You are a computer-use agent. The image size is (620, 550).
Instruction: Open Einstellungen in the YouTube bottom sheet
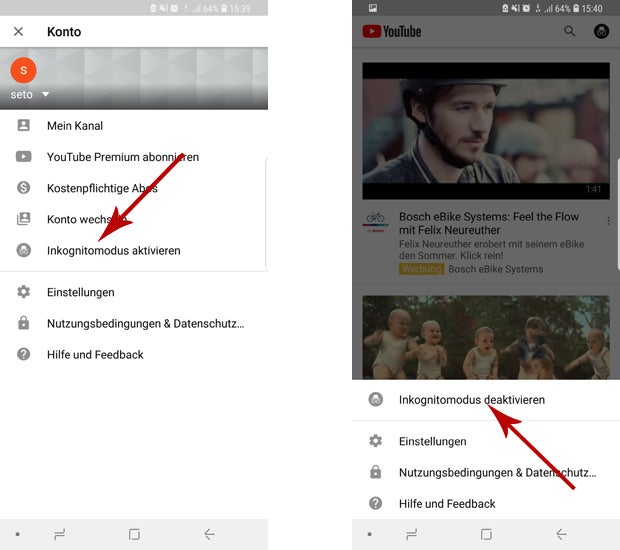coord(433,441)
